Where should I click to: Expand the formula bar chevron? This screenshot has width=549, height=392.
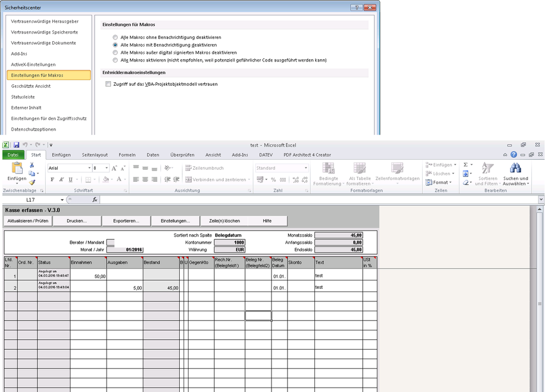(541, 200)
